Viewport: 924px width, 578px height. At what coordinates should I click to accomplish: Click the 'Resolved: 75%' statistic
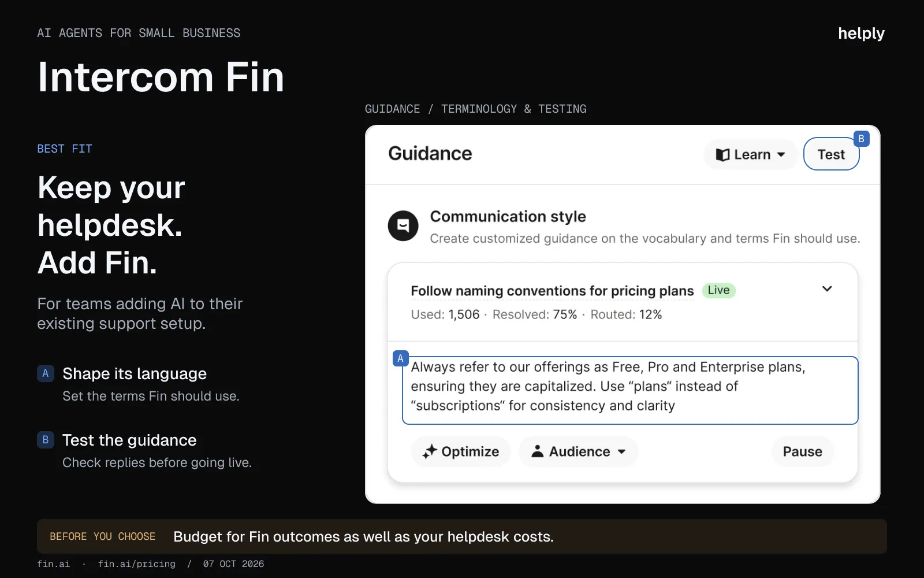click(x=535, y=314)
